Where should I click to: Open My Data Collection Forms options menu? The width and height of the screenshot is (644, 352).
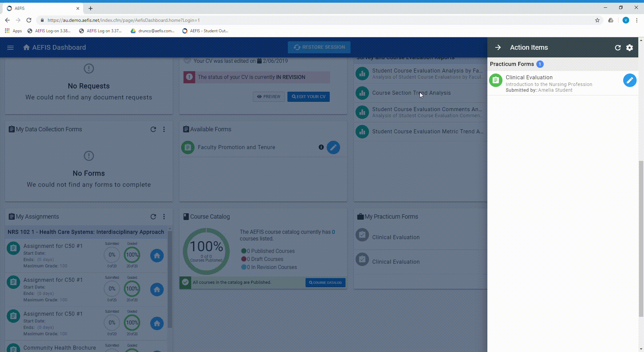pyautogui.click(x=164, y=129)
